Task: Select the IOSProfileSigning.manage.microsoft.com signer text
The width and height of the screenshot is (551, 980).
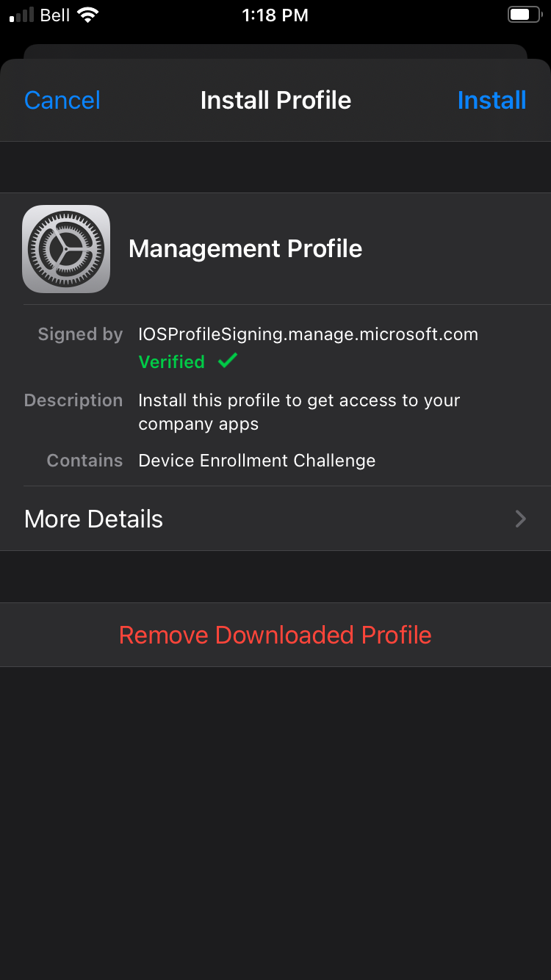Action: [x=308, y=334]
